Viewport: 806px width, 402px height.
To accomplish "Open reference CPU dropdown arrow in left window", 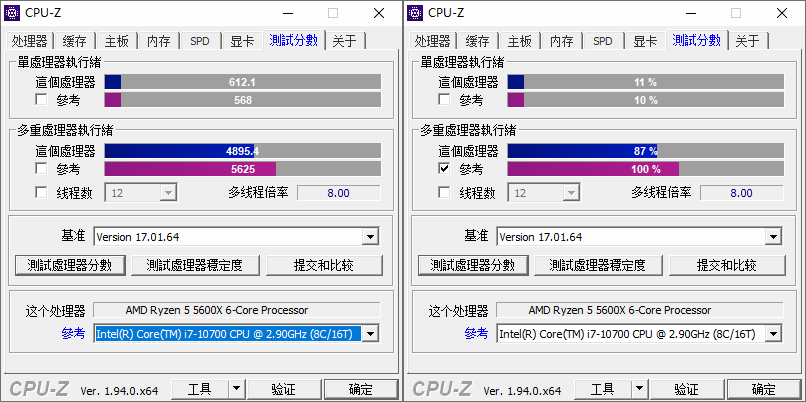I will pos(370,334).
